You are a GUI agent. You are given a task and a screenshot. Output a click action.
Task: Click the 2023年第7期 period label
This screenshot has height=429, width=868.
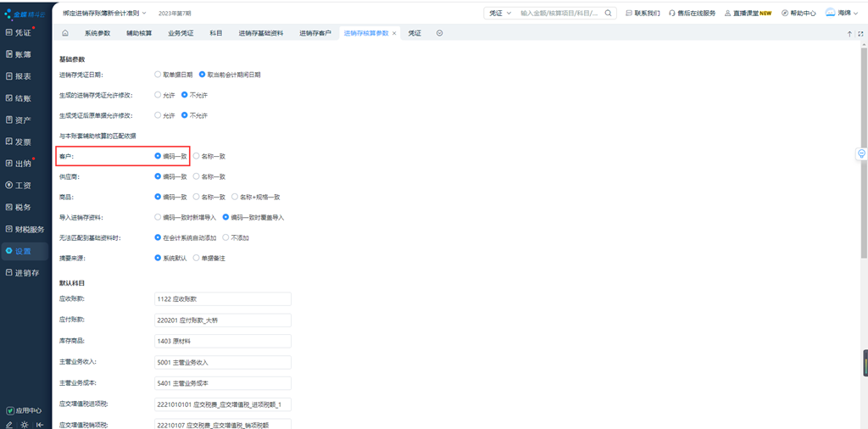175,13
